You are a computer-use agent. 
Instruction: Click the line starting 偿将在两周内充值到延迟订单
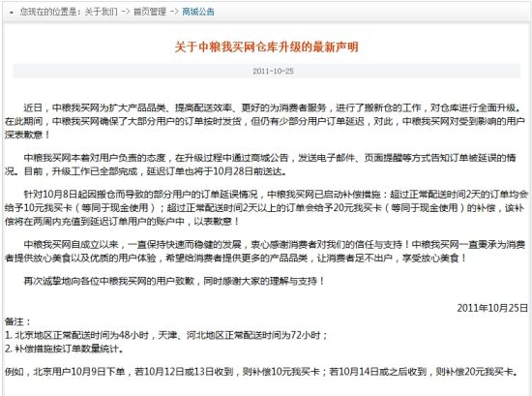(x=122, y=222)
